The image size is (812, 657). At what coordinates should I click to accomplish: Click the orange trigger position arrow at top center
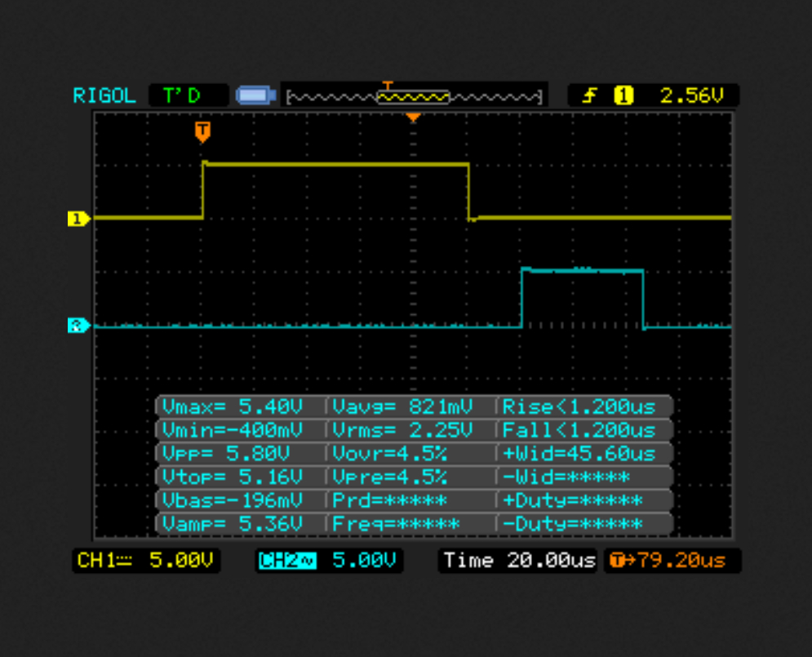click(x=414, y=118)
